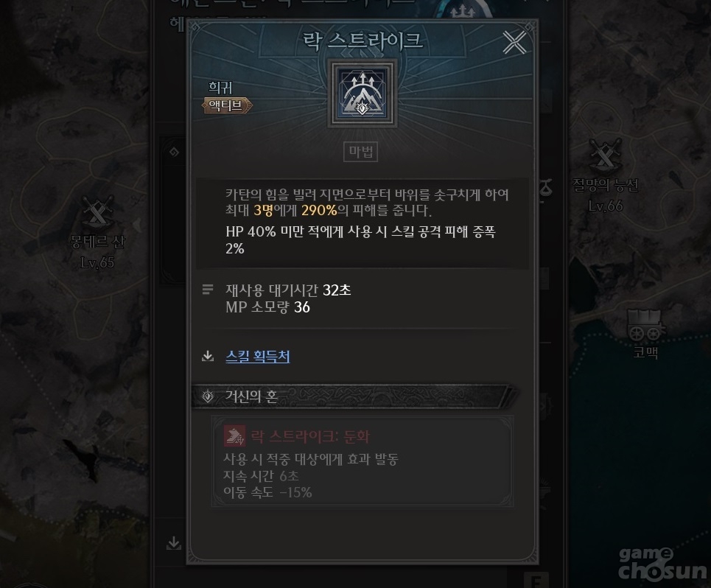Image resolution: width=711 pixels, height=588 pixels.
Task: Click the 희귀 rarity label
Action: tap(220, 87)
